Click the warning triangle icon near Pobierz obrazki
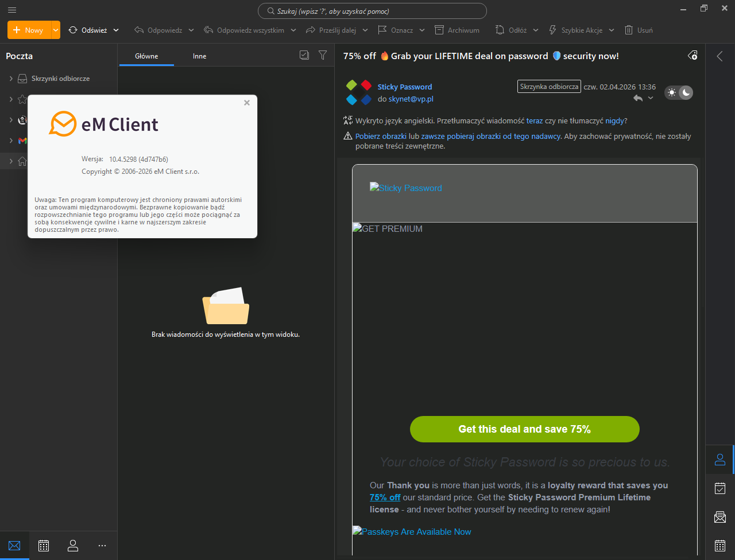The height and width of the screenshot is (560, 735). click(x=347, y=137)
